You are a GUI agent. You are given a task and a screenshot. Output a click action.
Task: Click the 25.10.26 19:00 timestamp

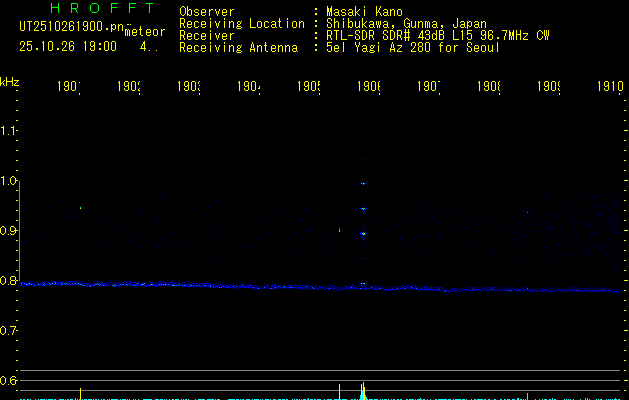pyautogui.click(x=68, y=46)
